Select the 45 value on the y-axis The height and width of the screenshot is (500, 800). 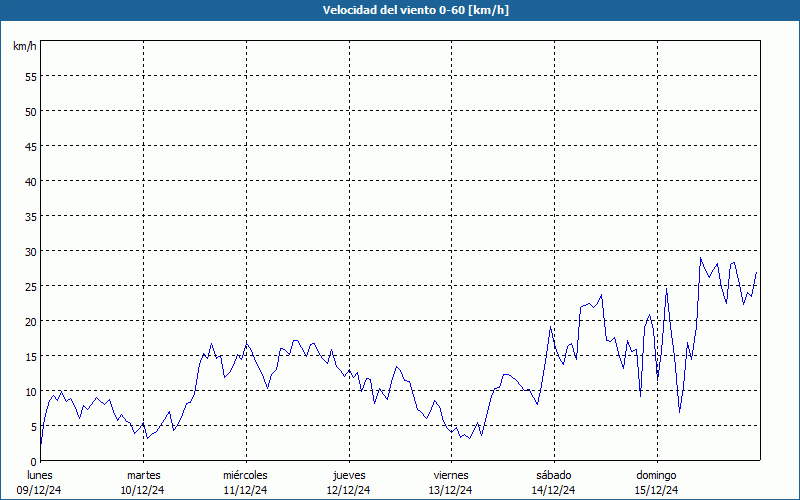click(31, 146)
